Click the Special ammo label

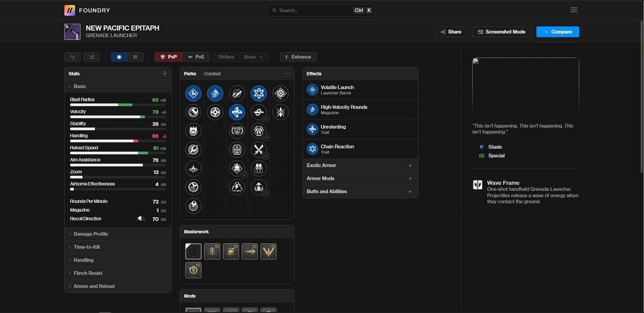click(496, 155)
